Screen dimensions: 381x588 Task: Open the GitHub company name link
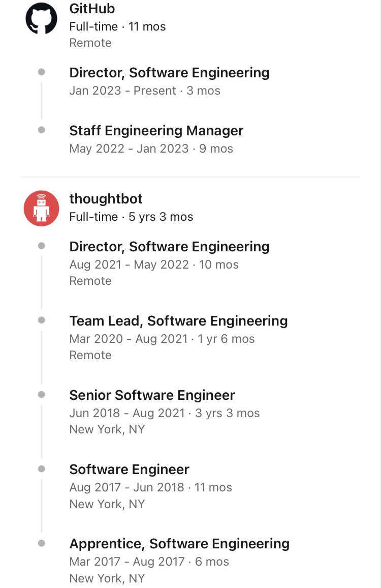pyautogui.click(x=92, y=9)
